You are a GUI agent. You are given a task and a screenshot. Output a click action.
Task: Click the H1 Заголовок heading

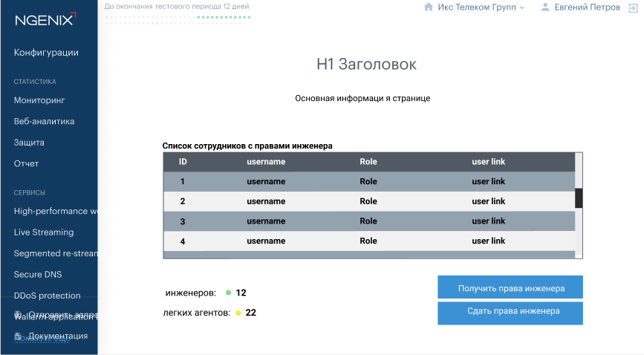click(367, 65)
